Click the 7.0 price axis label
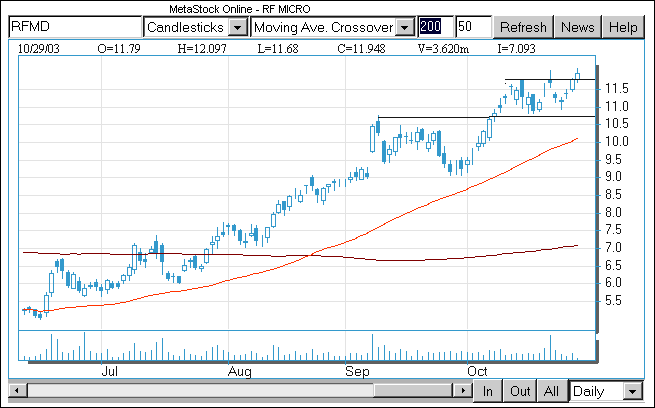The image size is (655, 408). [612, 247]
